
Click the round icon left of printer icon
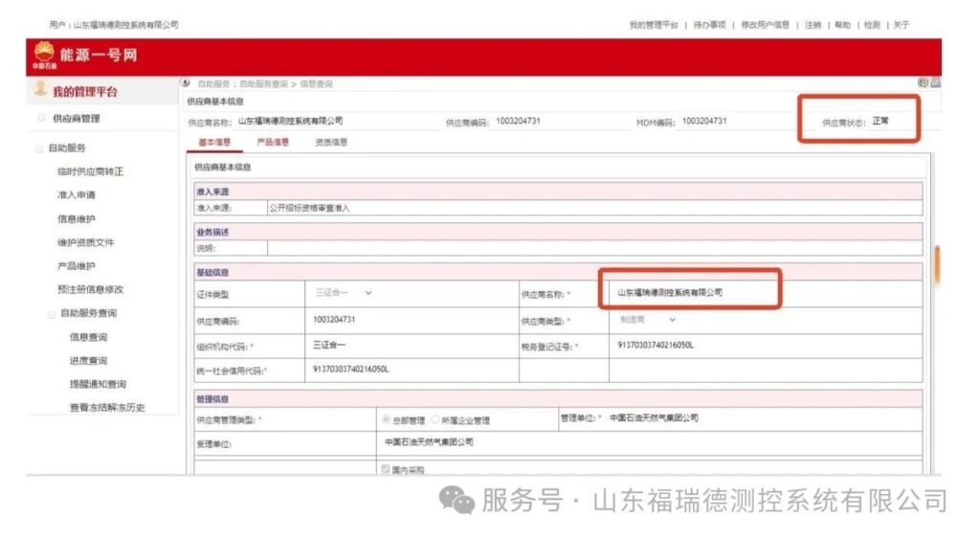(923, 82)
